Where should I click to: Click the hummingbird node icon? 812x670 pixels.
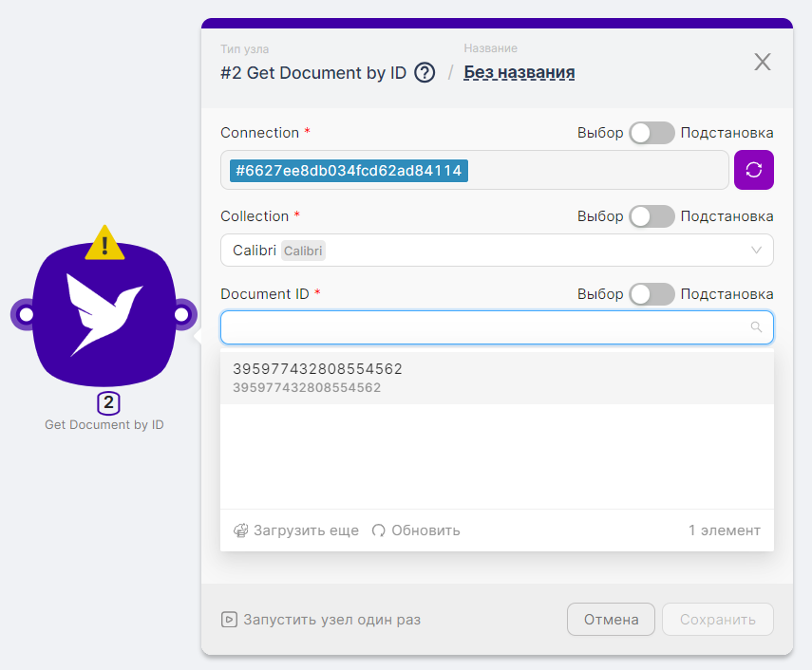point(104,313)
